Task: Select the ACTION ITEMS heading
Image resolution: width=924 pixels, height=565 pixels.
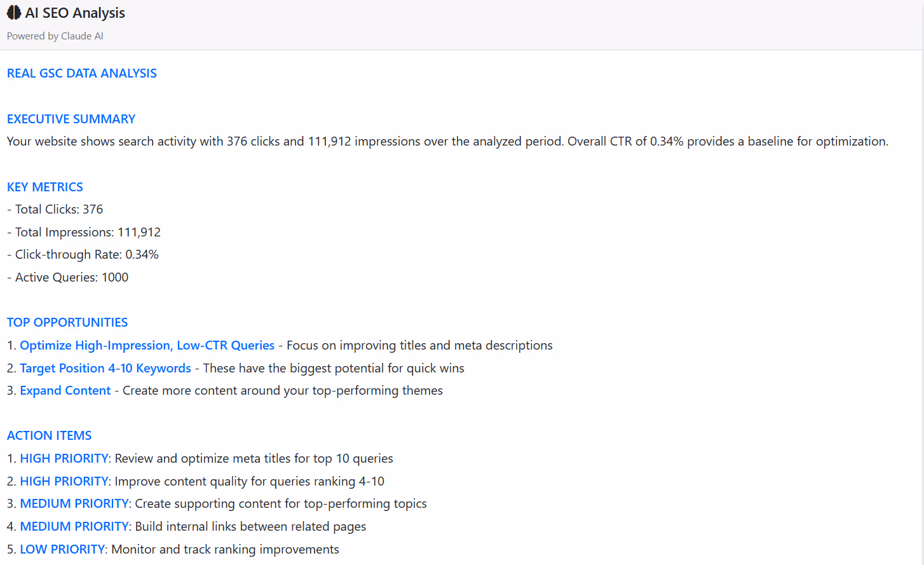Action: (49, 435)
